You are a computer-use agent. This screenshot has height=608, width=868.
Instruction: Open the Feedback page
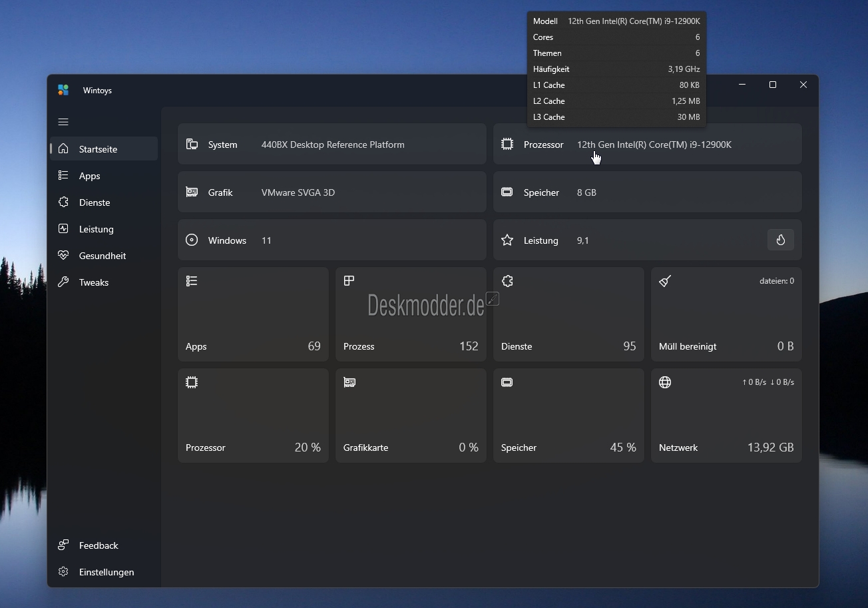tap(104, 545)
